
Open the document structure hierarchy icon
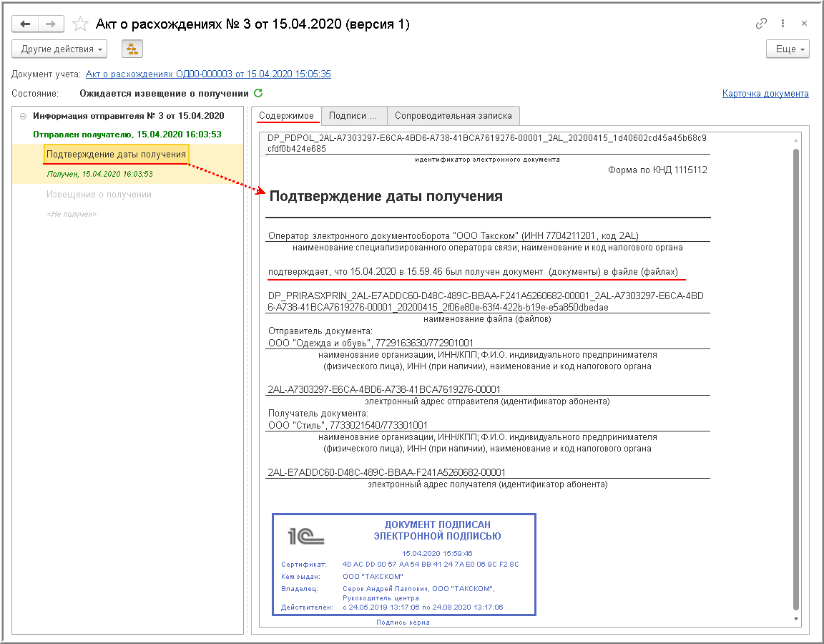point(132,49)
